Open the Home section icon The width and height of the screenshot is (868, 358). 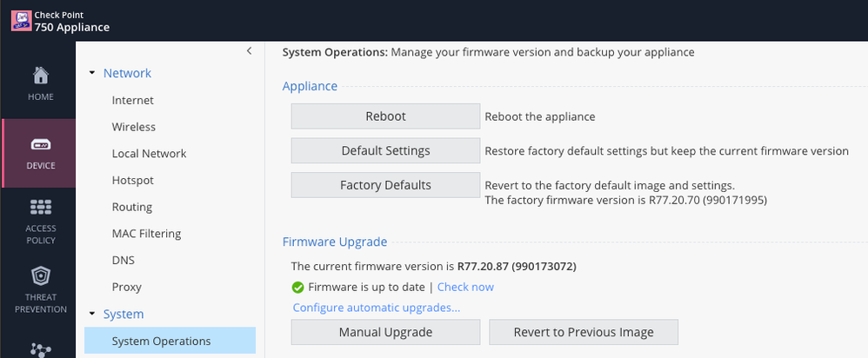pyautogui.click(x=40, y=75)
